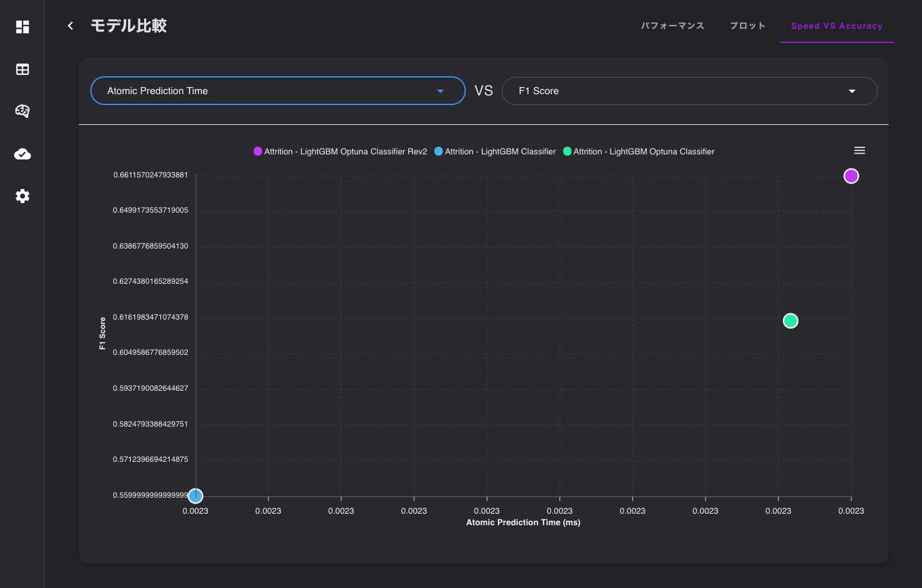Go back using the left arrow button
Screen dimensions: 922x588
(70, 26)
